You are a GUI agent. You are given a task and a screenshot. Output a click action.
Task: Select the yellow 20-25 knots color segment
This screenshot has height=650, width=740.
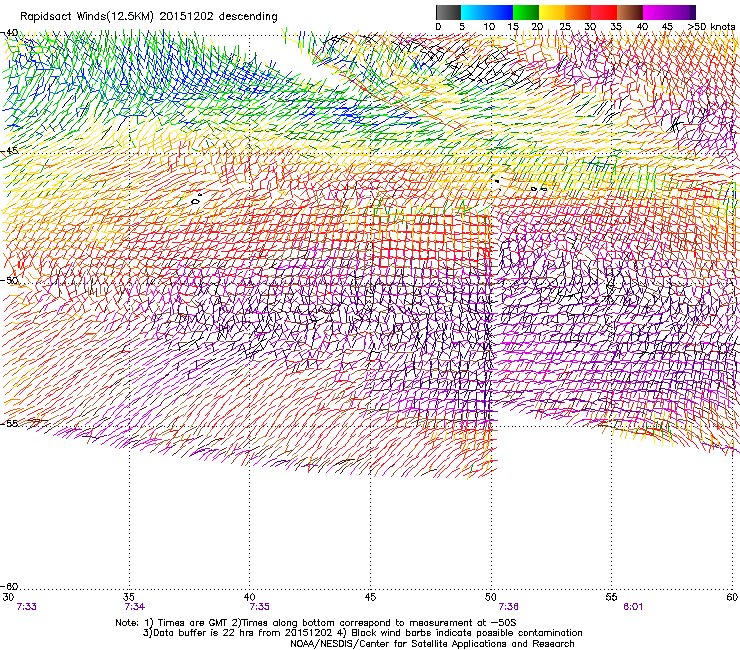[552, 12]
